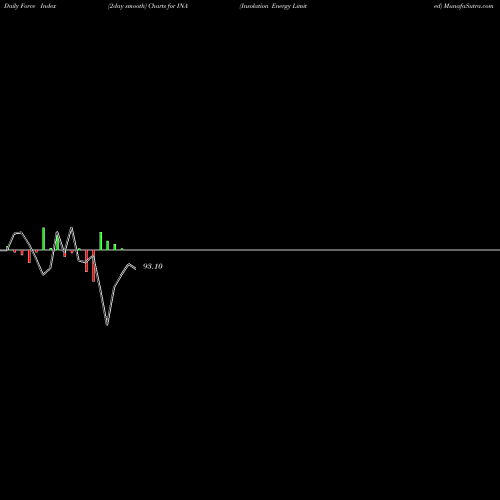Click the MunafaSutra.com label
This screenshot has width=500, height=500.
468,6
